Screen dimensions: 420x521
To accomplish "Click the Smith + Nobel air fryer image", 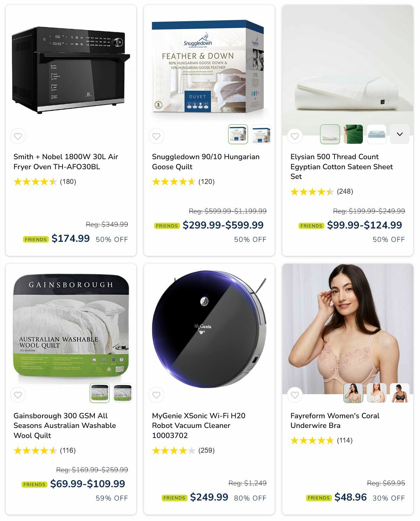I will click(x=71, y=70).
